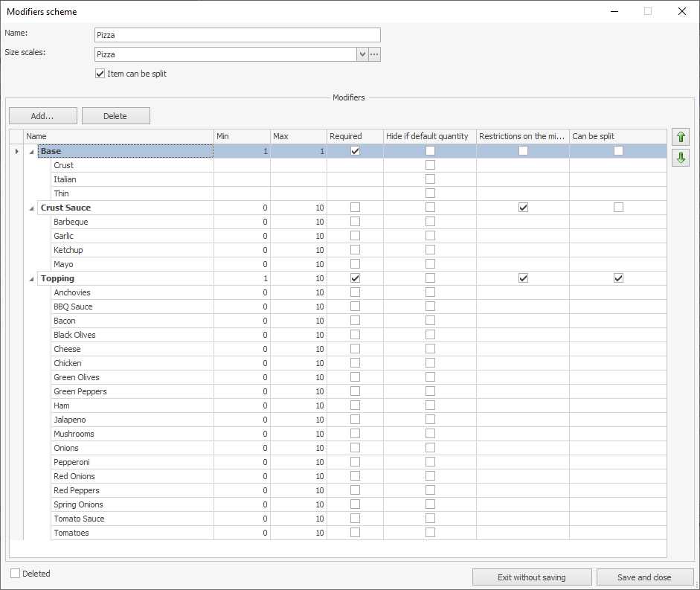This screenshot has width=700, height=590.
Task: Click the green move up arrow icon
Action: point(680,137)
